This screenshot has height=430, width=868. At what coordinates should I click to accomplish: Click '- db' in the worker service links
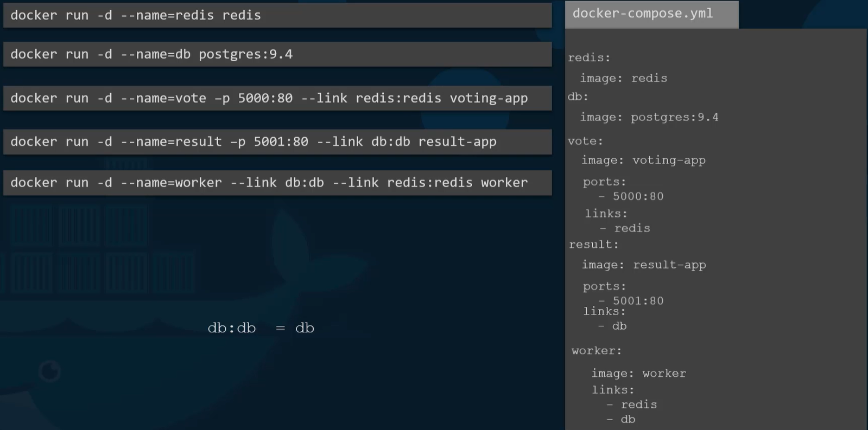tap(621, 419)
